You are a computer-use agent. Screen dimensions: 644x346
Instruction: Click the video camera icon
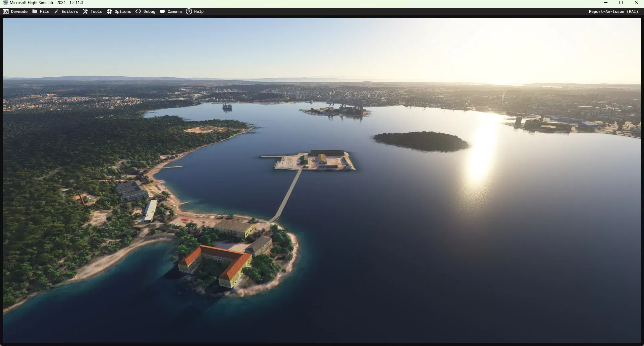point(162,11)
